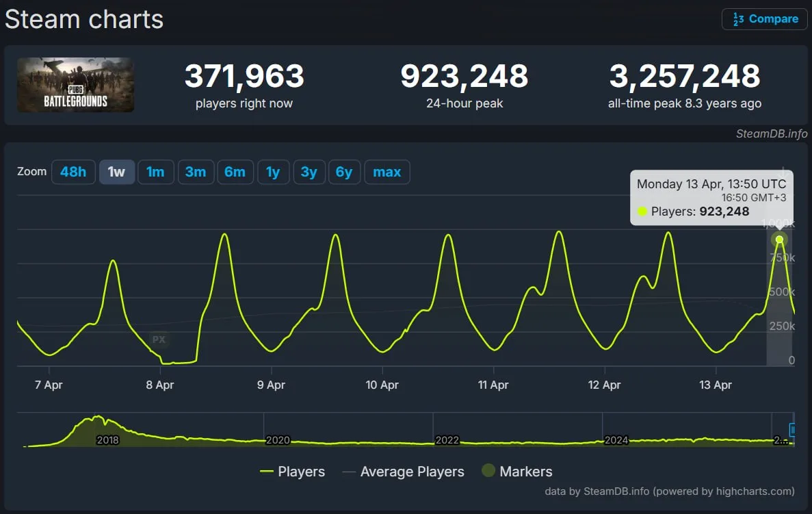Screen dimensions: 812x514
Task: Show max time range
Action: coord(387,172)
